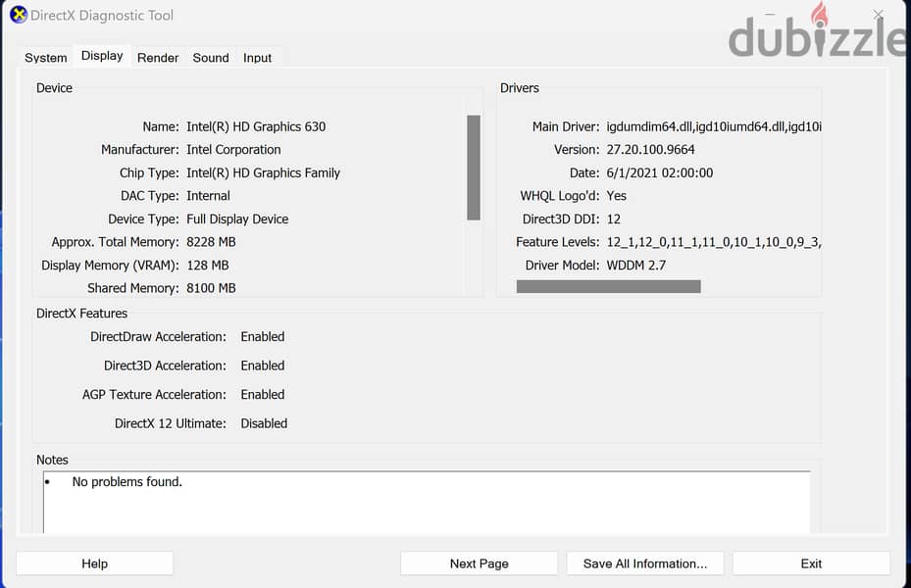Viewport: 911px width, 588px height.
Task: Click the Next Page button
Action: point(480,563)
